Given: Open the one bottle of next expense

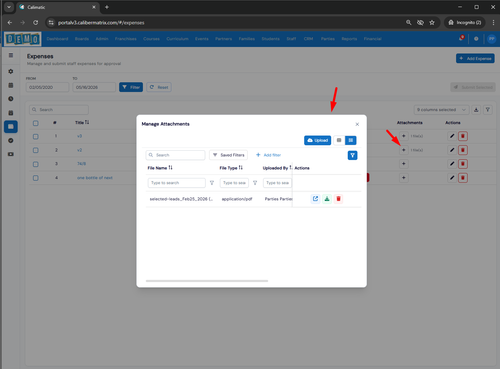Looking at the screenshot, I should (x=95, y=178).
